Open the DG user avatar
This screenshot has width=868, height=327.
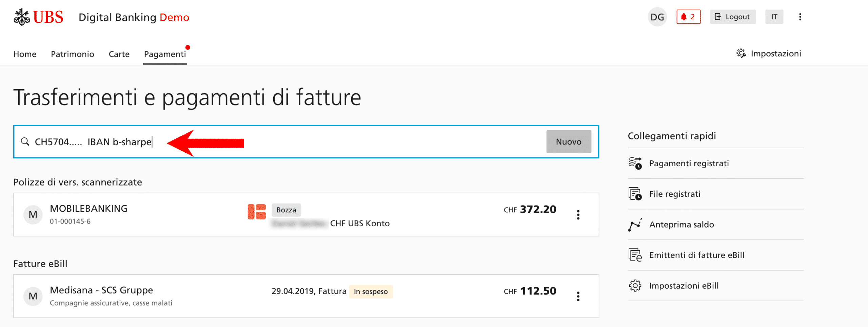657,17
